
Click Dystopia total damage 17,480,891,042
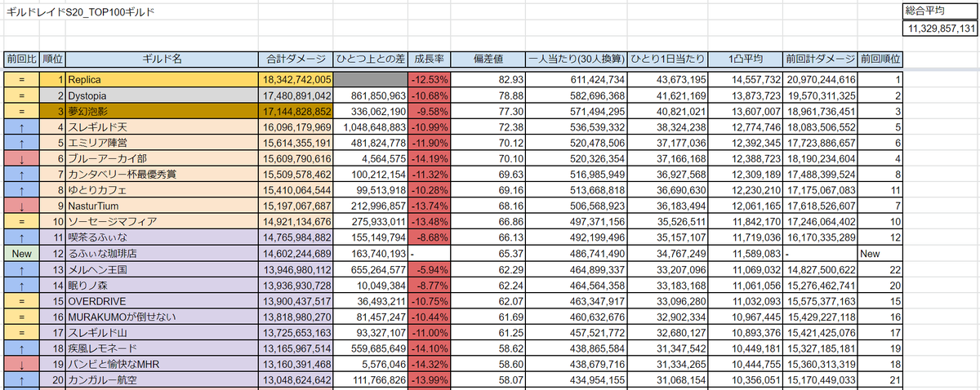296,95
